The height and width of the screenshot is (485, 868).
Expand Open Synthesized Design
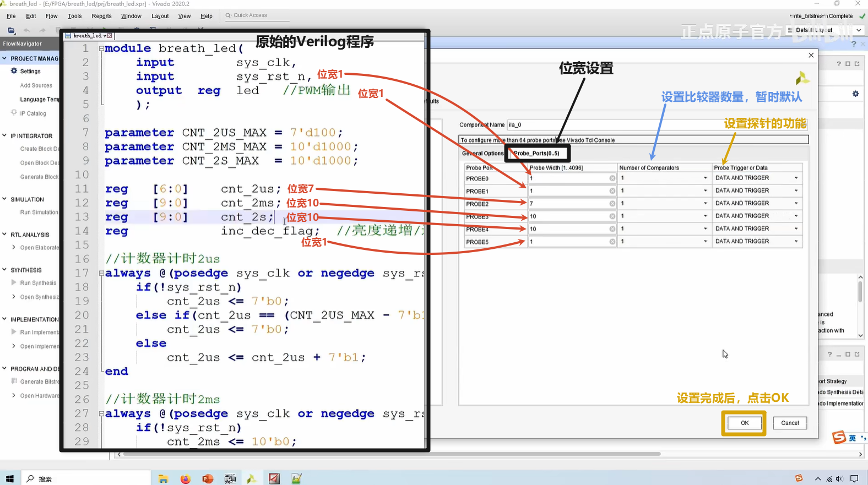pyautogui.click(x=14, y=297)
